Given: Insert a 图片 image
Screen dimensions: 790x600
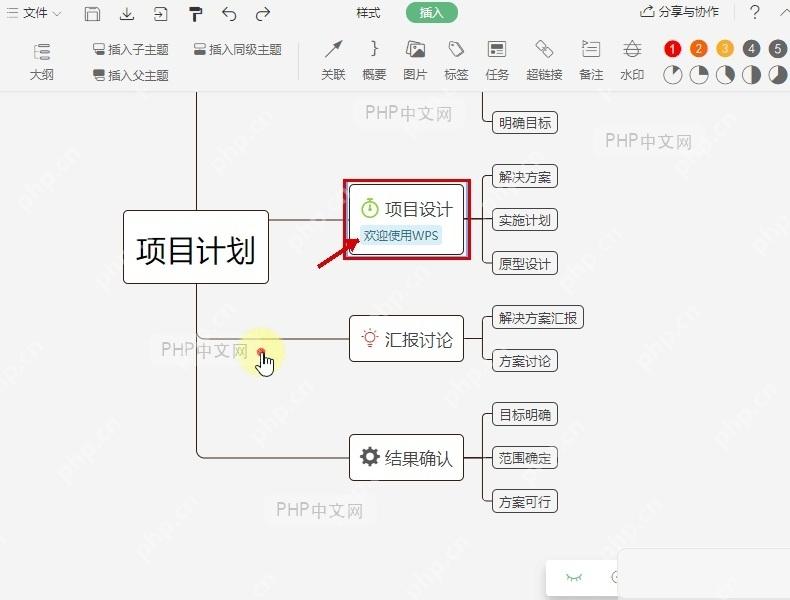Looking at the screenshot, I should [415, 61].
